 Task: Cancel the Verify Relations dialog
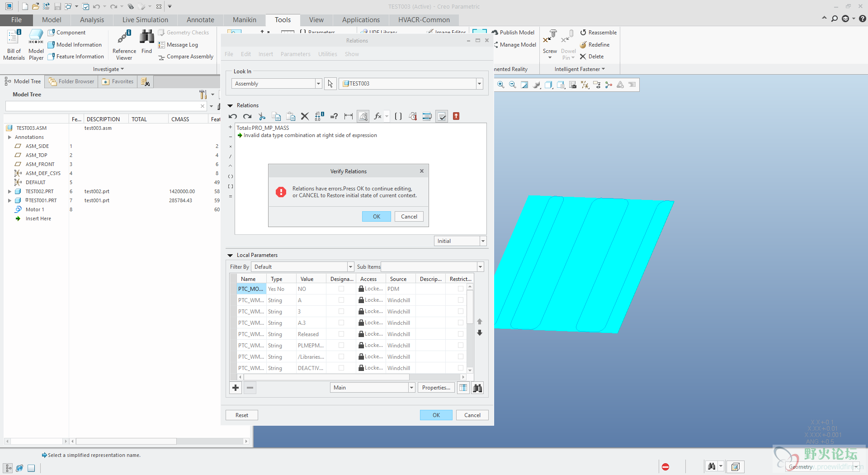click(x=409, y=217)
